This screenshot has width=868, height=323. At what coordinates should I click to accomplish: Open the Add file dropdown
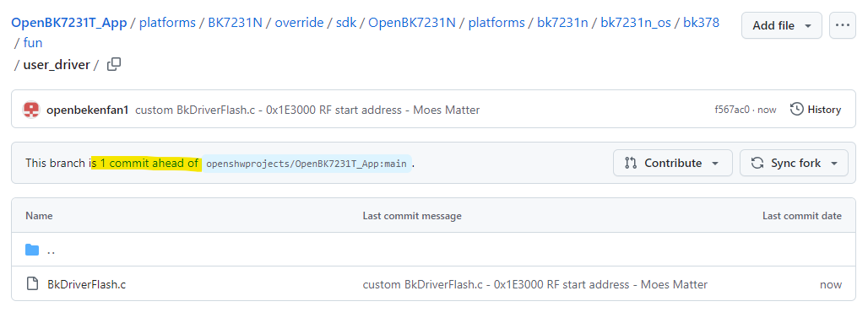[782, 25]
